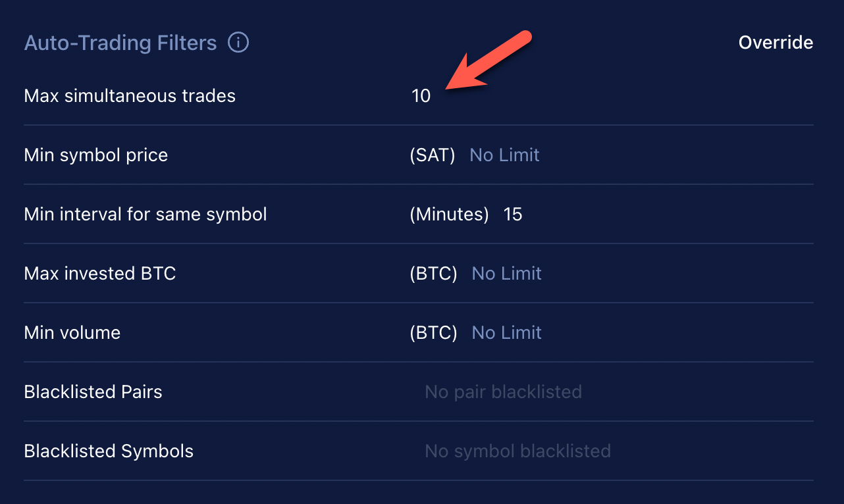
Task: Click the No pair blacklisted field
Action: [x=504, y=392]
